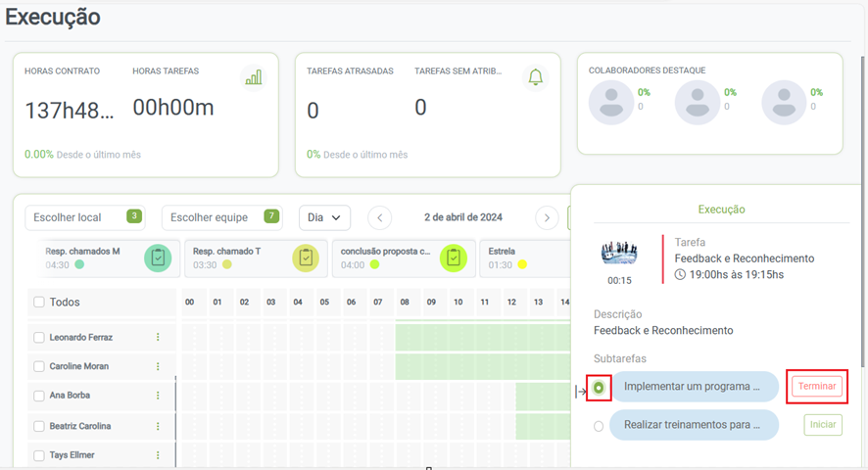Click the Iniciar button
The height and width of the screenshot is (470, 868).
coord(823,425)
